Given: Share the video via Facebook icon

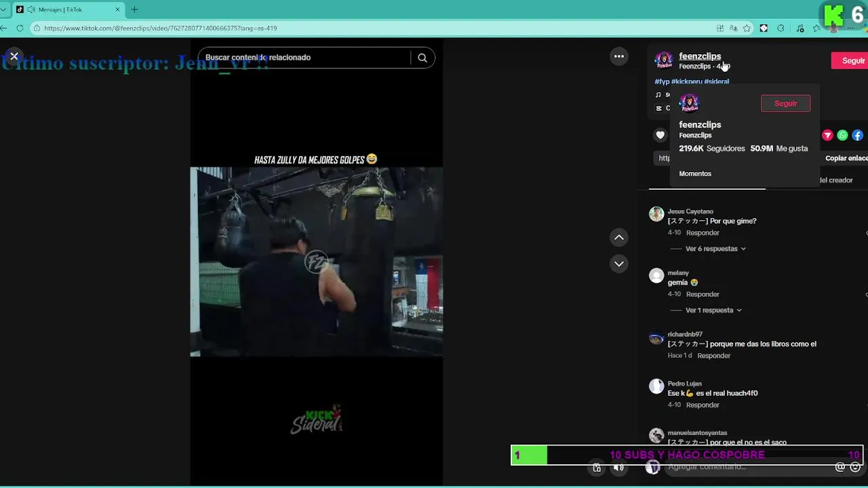Looking at the screenshot, I should click(857, 136).
